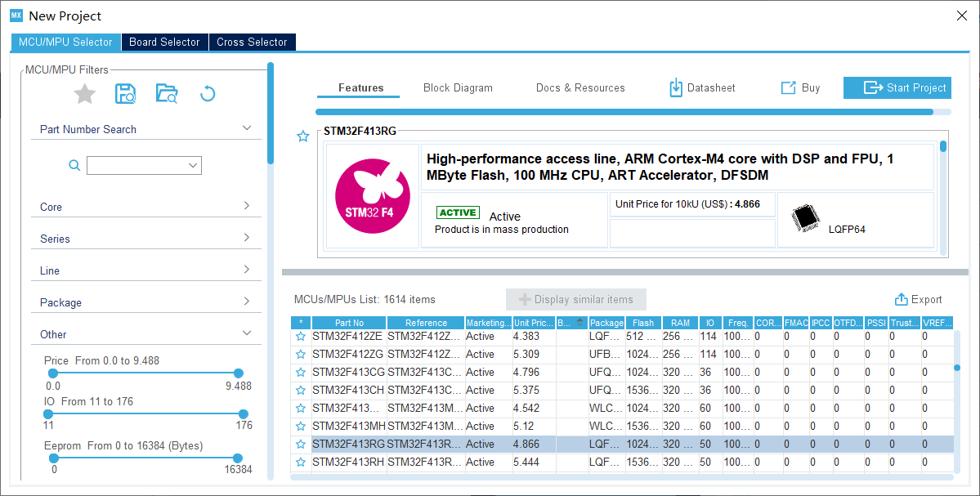Open the part number combo box dropdown
The width and height of the screenshot is (980, 496).
point(193,166)
